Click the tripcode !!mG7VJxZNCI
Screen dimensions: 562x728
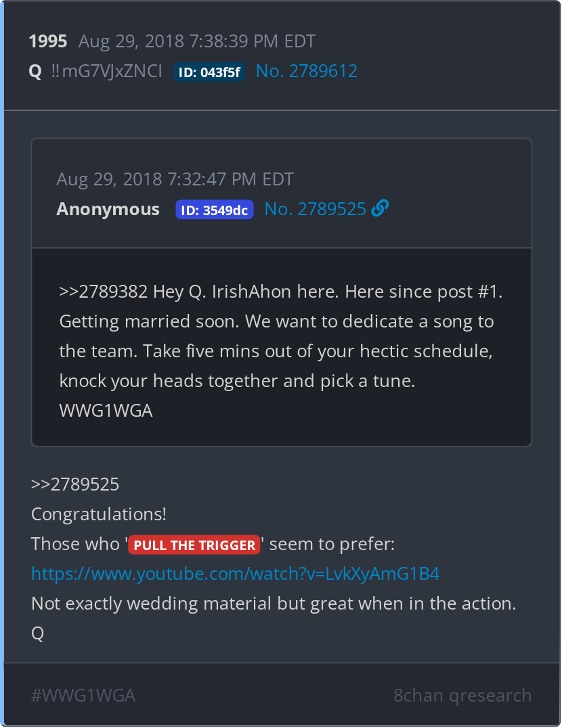tap(107, 71)
